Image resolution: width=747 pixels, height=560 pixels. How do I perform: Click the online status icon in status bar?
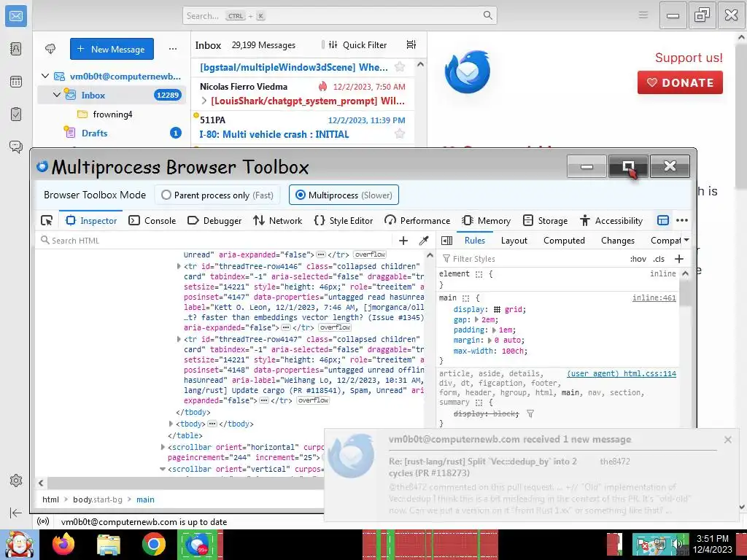pyautogui.click(x=43, y=522)
